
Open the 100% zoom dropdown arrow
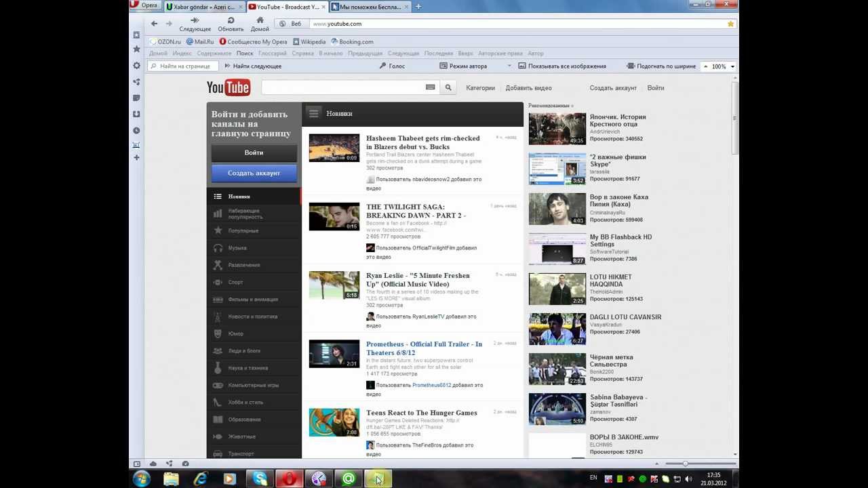click(732, 66)
